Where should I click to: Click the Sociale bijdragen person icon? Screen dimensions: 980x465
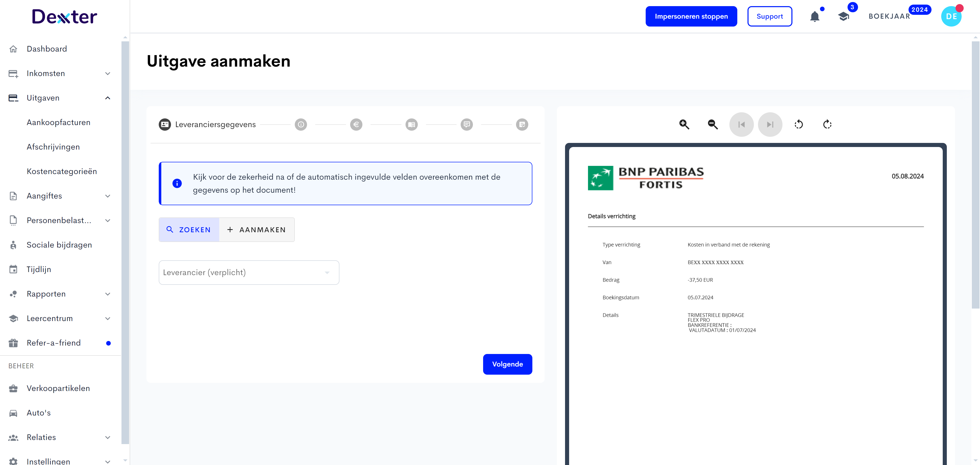pos(13,245)
